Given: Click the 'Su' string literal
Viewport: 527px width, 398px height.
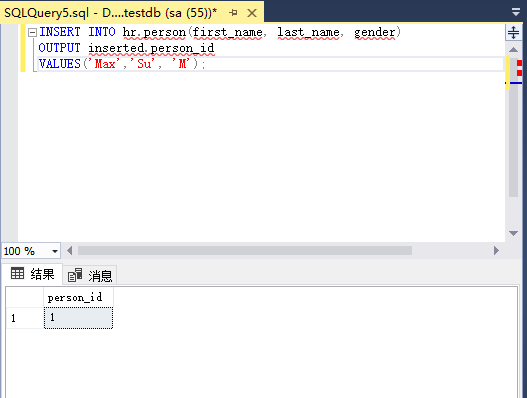Looking at the screenshot, I should pos(142,64).
